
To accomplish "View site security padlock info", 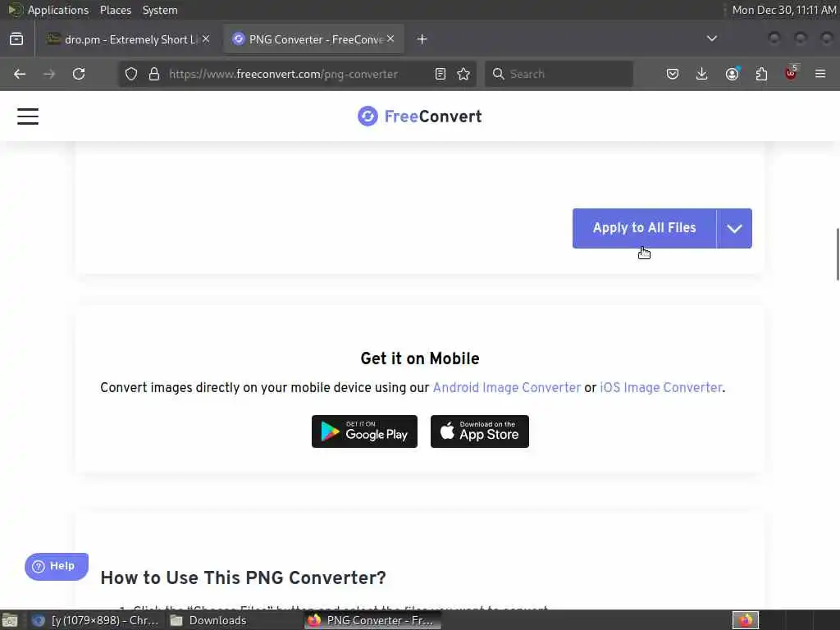I will click(154, 74).
